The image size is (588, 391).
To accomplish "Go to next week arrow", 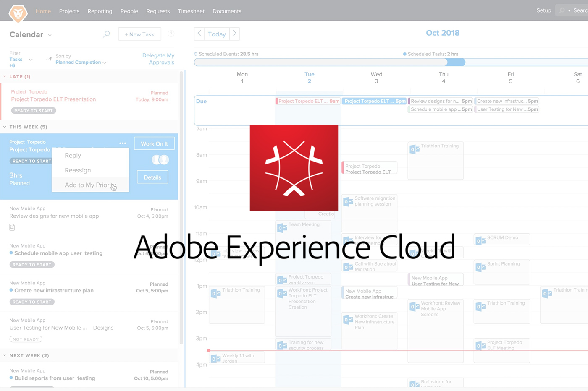I will pos(235,34).
